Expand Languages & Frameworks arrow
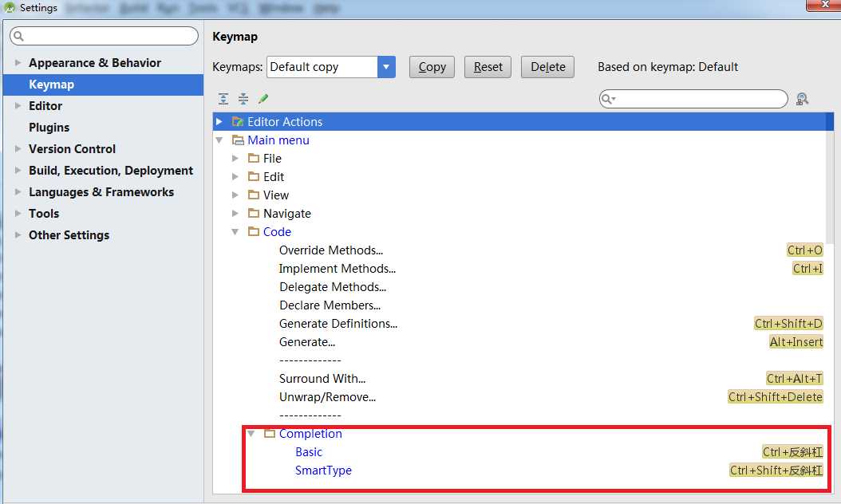This screenshot has width=841, height=504. coord(18,192)
